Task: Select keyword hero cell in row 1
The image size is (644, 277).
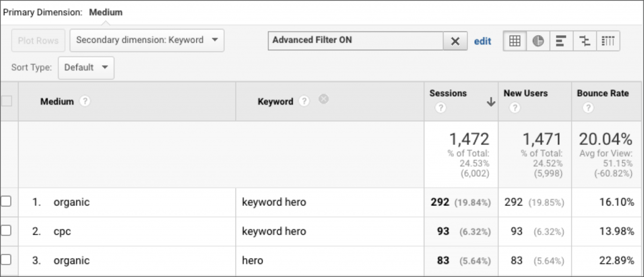Action: coord(274,202)
